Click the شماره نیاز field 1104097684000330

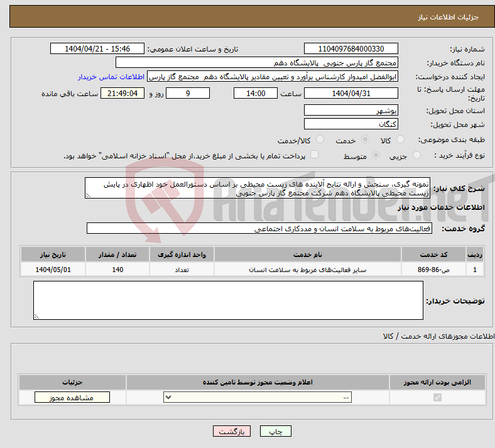(351, 48)
